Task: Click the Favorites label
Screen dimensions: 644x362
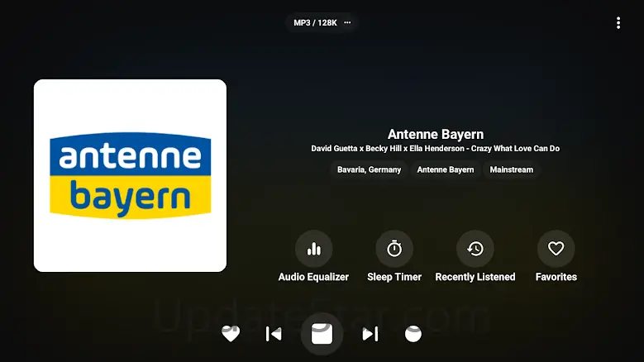Action: pos(556,277)
